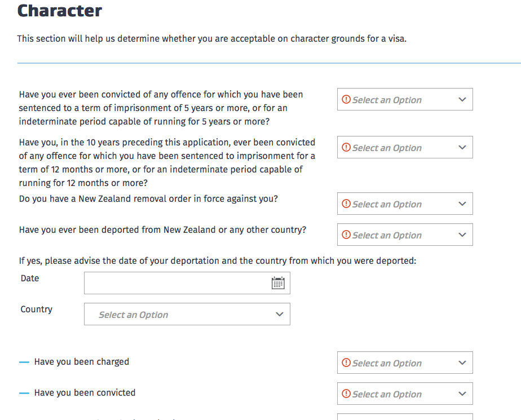521x420 pixels.
Task: Click the 'Have you been convicted' label
Action: (85, 392)
